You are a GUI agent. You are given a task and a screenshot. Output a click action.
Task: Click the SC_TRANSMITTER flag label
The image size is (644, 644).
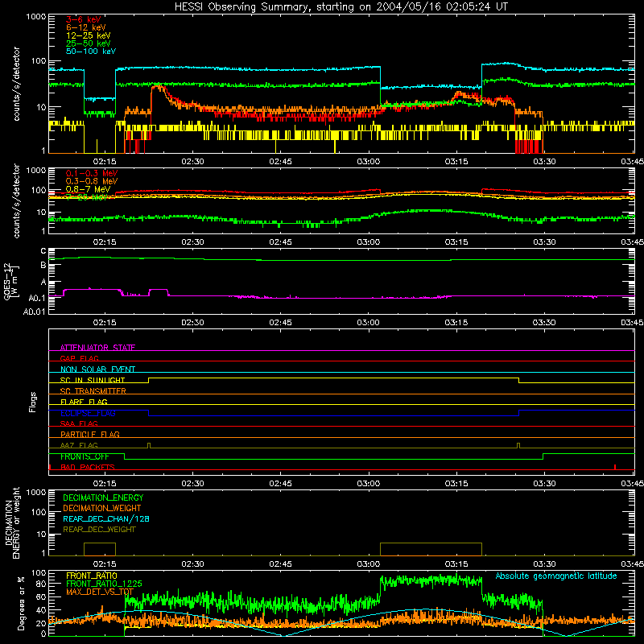(x=93, y=391)
